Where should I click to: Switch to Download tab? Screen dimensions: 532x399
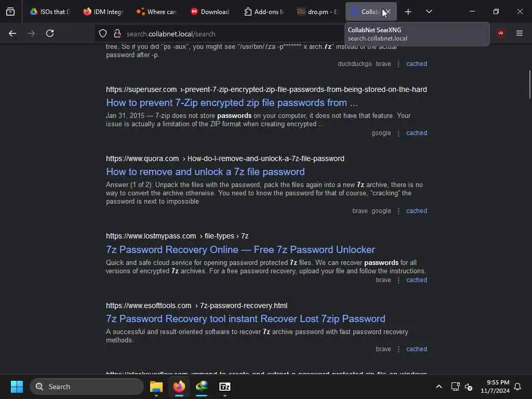pyautogui.click(x=210, y=12)
